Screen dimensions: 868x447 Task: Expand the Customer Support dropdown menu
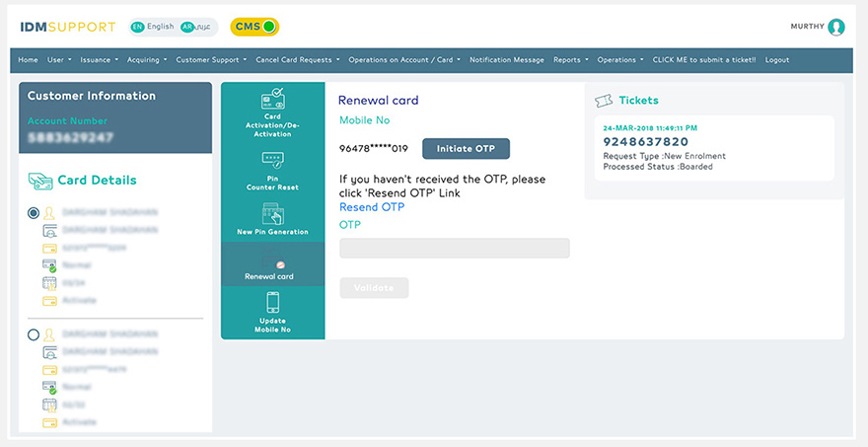point(211,60)
